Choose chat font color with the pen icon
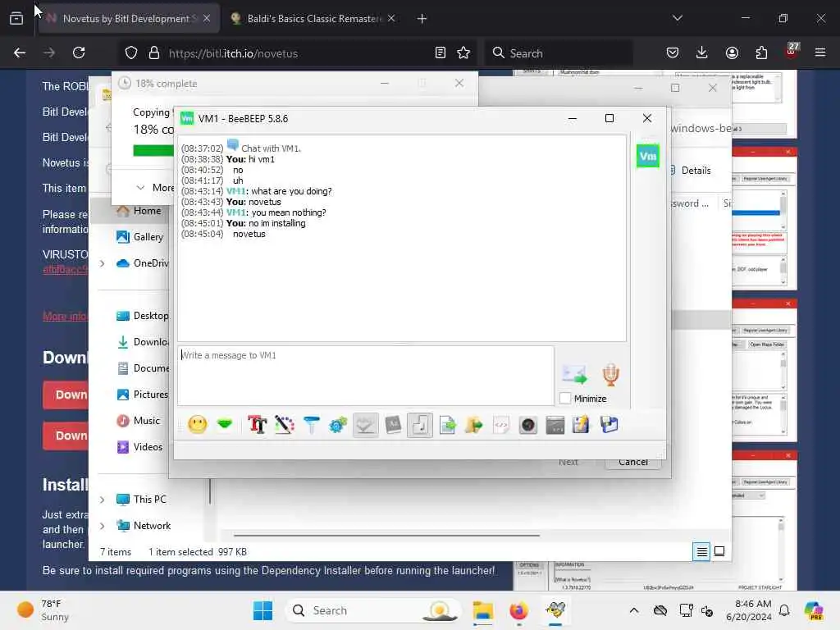The image size is (840, 630). pos(285,425)
